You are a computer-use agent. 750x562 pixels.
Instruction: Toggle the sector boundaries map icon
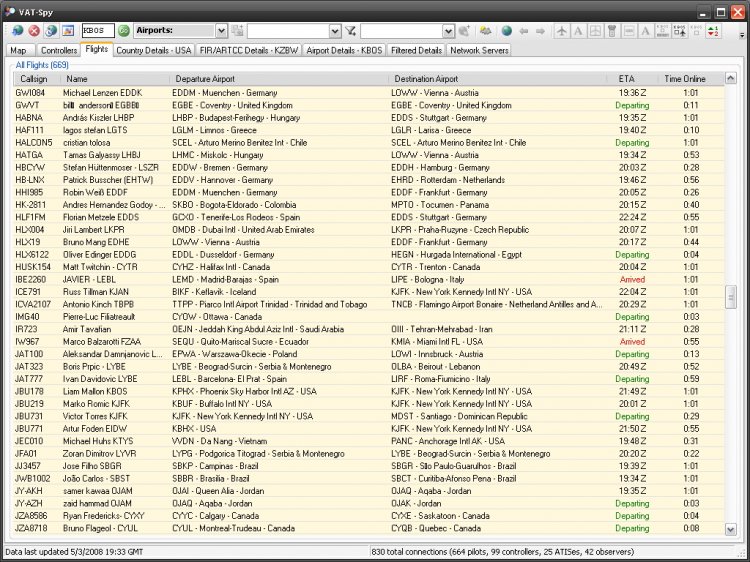pos(595,31)
